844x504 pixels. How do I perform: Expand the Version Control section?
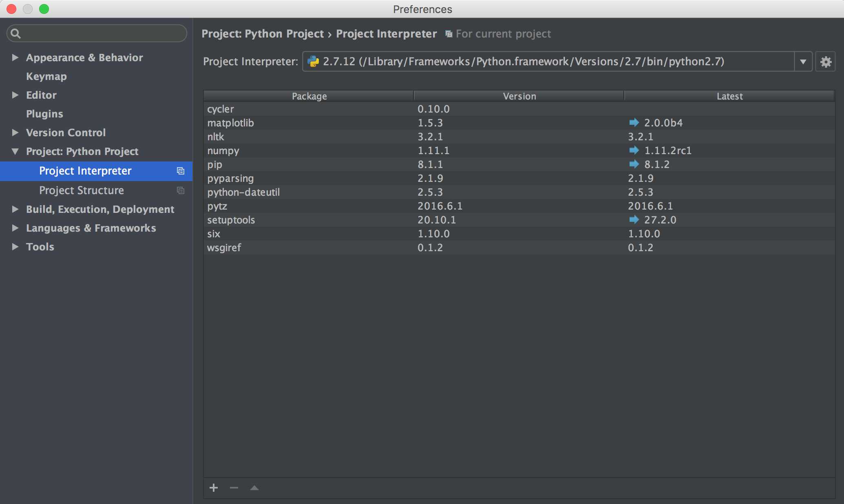point(15,133)
